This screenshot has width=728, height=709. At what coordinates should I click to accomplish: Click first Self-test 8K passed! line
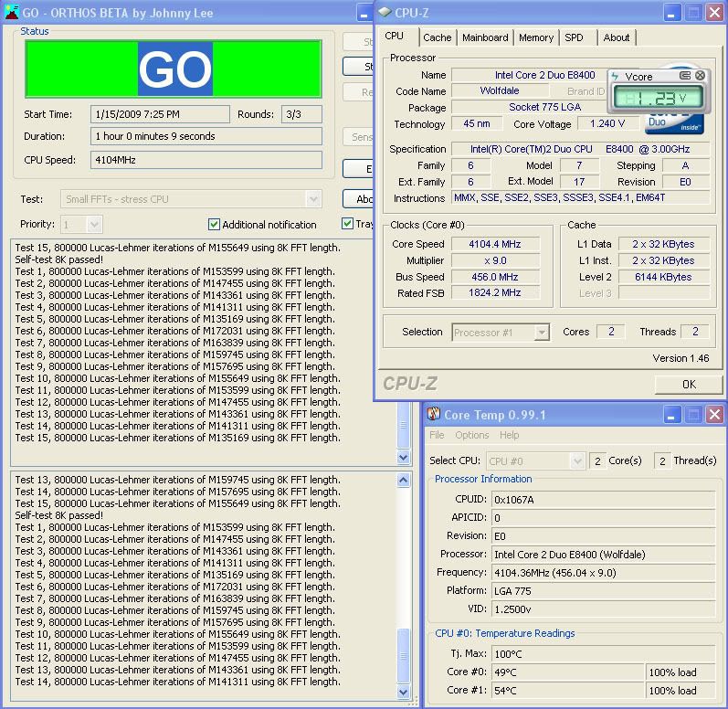click(59, 259)
